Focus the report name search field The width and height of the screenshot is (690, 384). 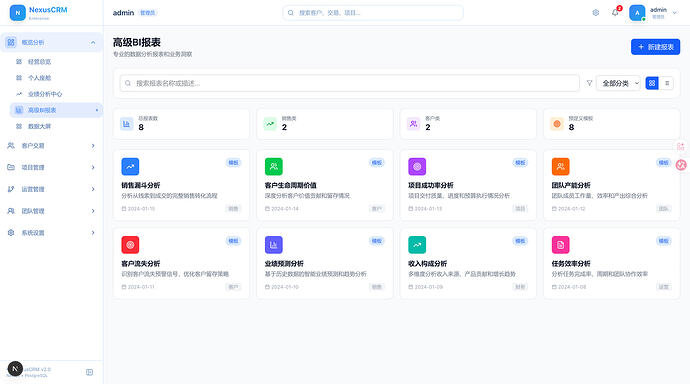[x=349, y=83]
